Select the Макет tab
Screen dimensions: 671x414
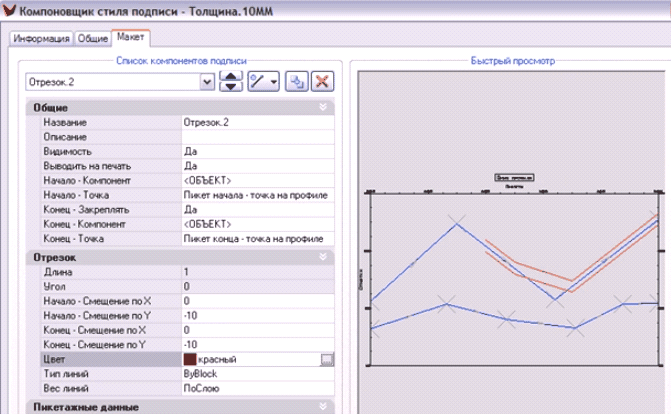(130, 37)
